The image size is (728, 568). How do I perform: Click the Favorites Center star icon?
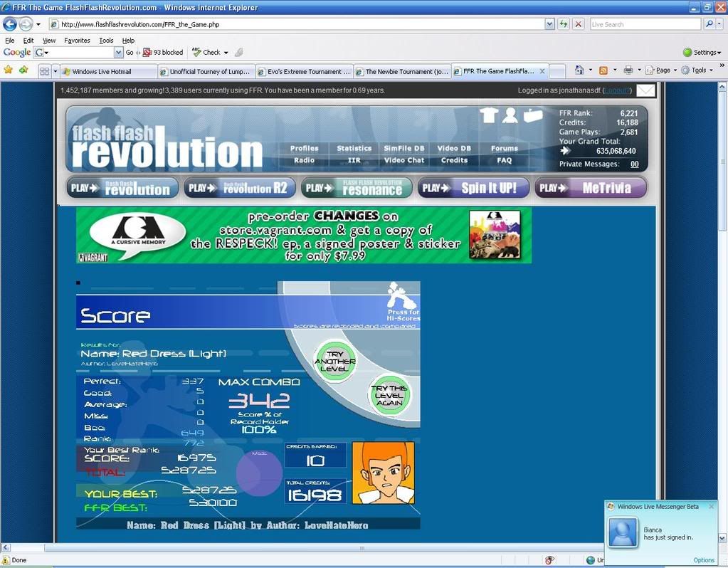click(9, 70)
